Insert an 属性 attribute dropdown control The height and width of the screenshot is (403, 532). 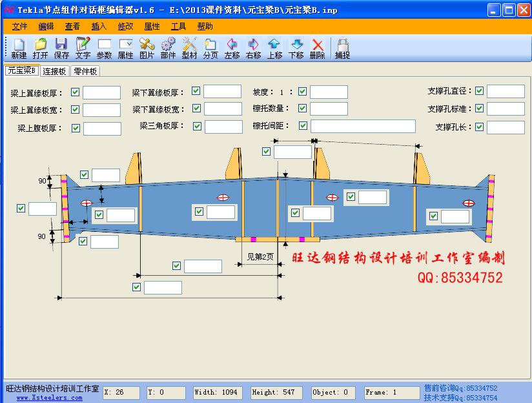click(125, 48)
